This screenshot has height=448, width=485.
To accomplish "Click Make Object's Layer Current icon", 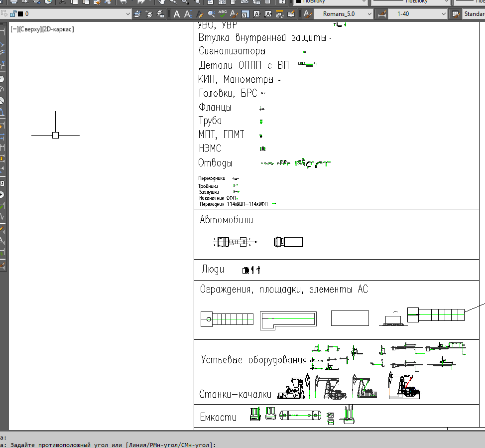I will pos(137,14).
